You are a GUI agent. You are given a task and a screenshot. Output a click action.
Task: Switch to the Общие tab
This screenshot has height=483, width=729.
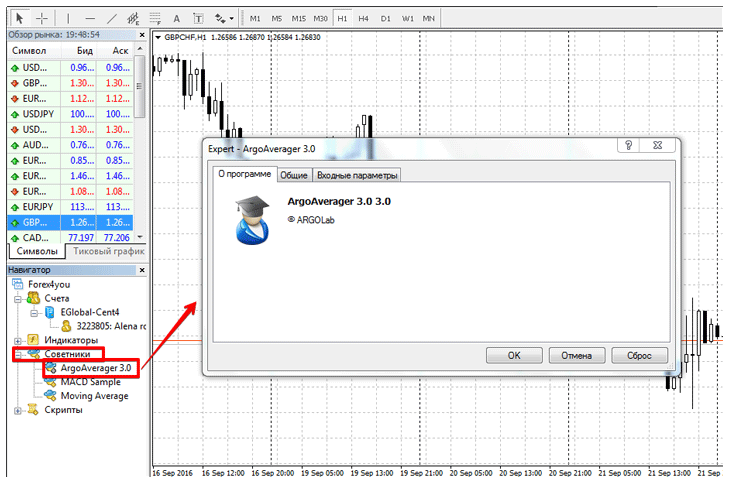293,175
